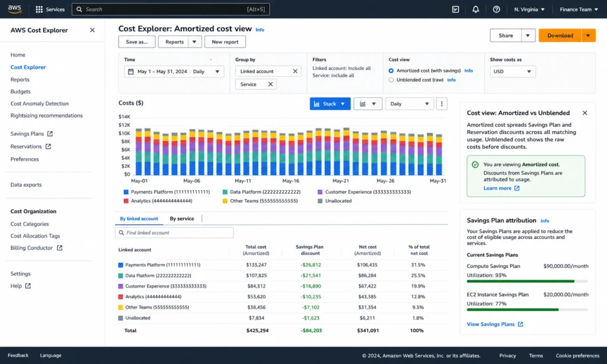
Task: Open the chart options kebab menu
Action: pyautogui.click(x=442, y=104)
